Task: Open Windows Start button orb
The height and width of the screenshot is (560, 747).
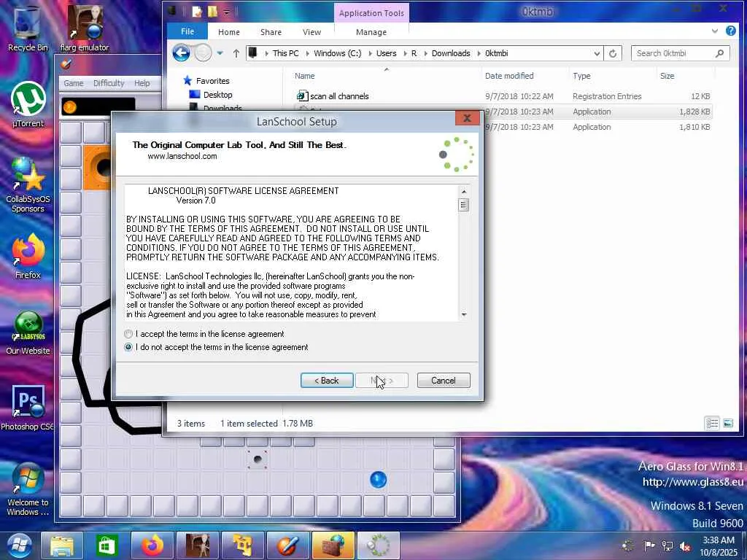Action: click(19, 545)
